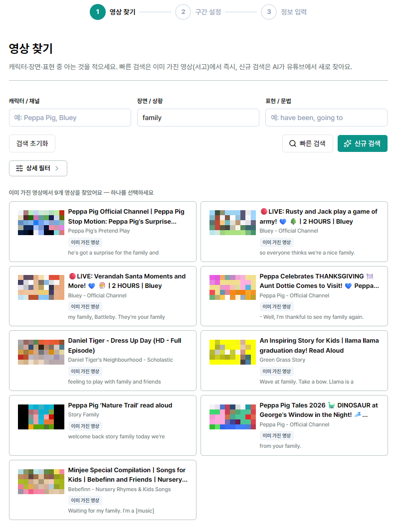Choose the Verandah Santa Moments thumbnail
399x532 pixels.
pyautogui.click(x=41, y=287)
